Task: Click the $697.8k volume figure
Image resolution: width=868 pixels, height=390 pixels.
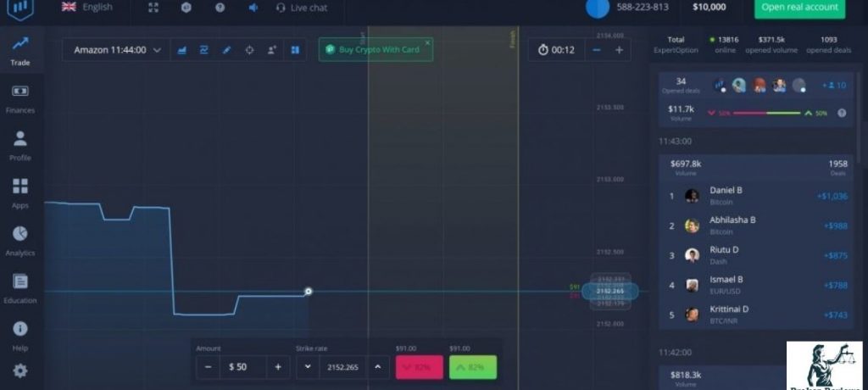Action: (x=686, y=164)
